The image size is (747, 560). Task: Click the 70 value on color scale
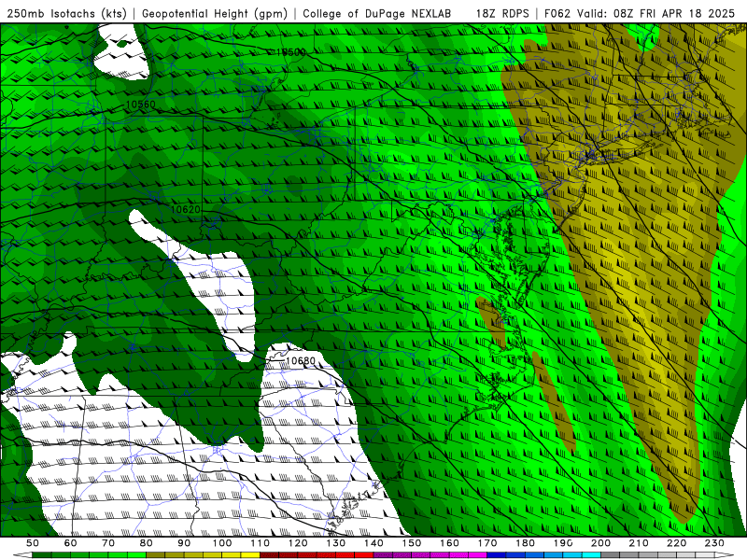pyautogui.click(x=108, y=543)
